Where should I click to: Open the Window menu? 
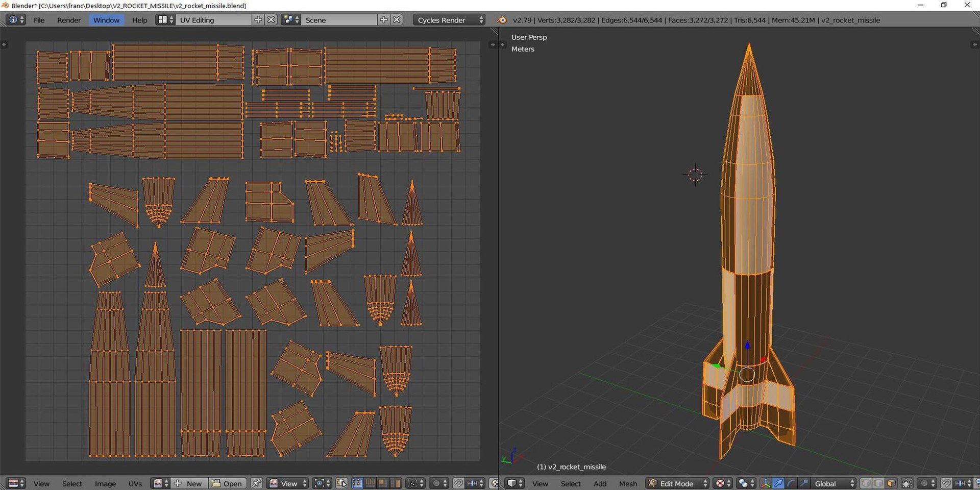[x=106, y=20]
